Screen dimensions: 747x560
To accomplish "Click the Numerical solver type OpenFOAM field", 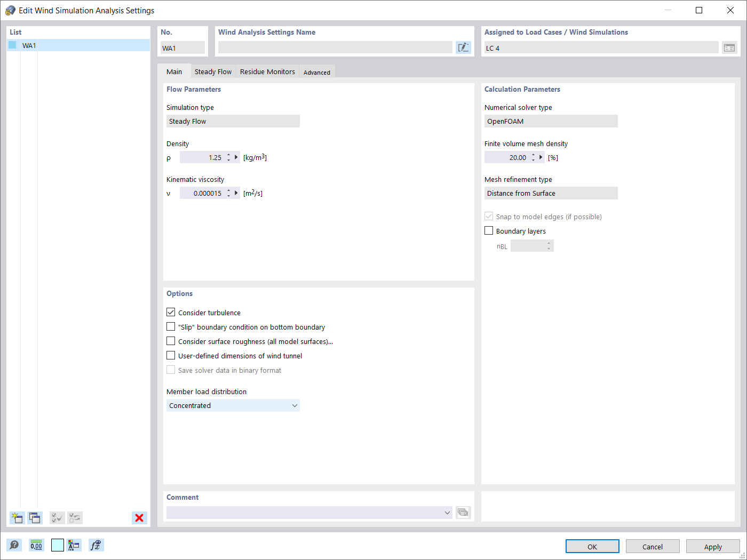I will click(551, 121).
